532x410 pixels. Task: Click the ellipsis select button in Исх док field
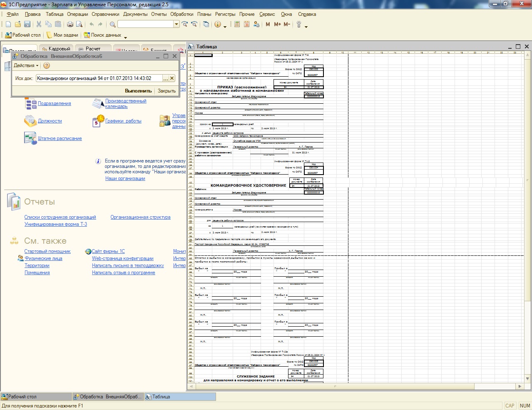[x=165, y=78]
